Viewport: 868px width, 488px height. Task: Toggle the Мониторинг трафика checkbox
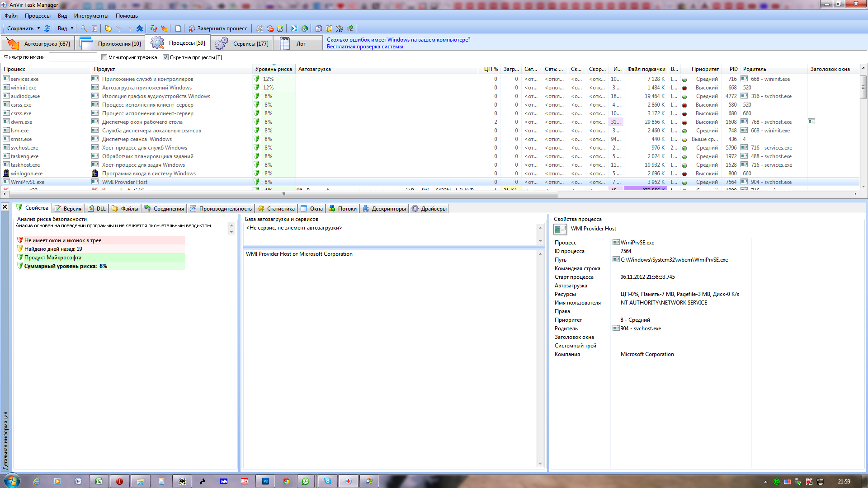pyautogui.click(x=104, y=57)
